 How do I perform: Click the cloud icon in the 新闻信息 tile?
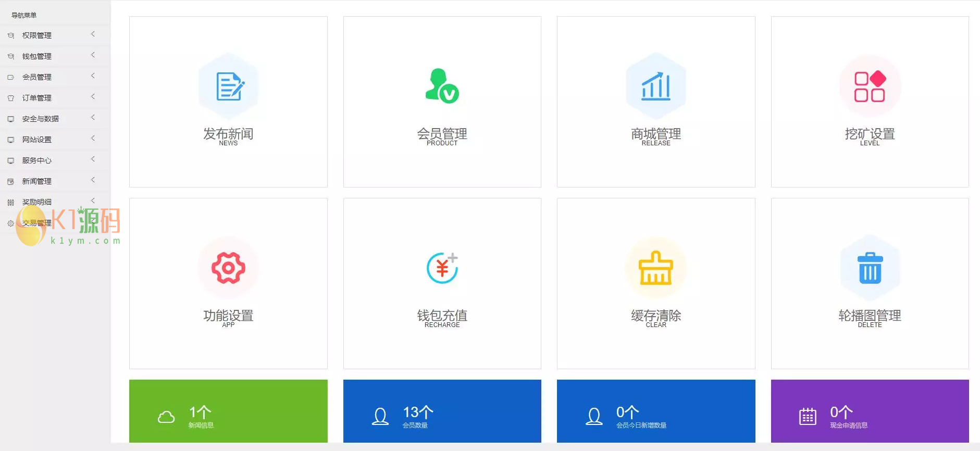point(166,417)
